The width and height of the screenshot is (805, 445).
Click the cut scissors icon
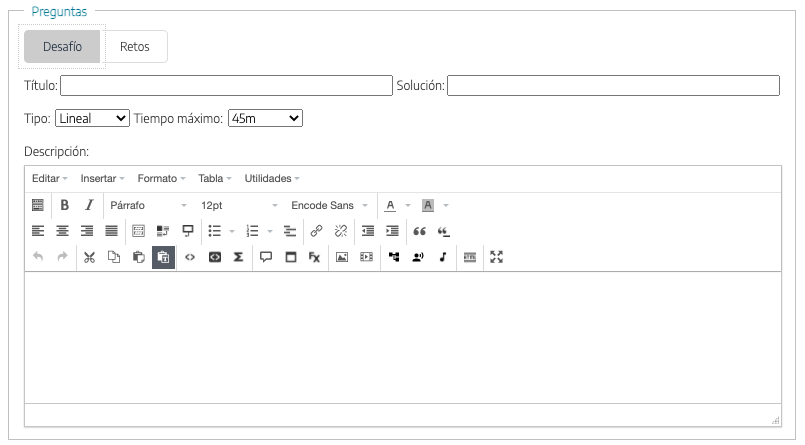89,257
